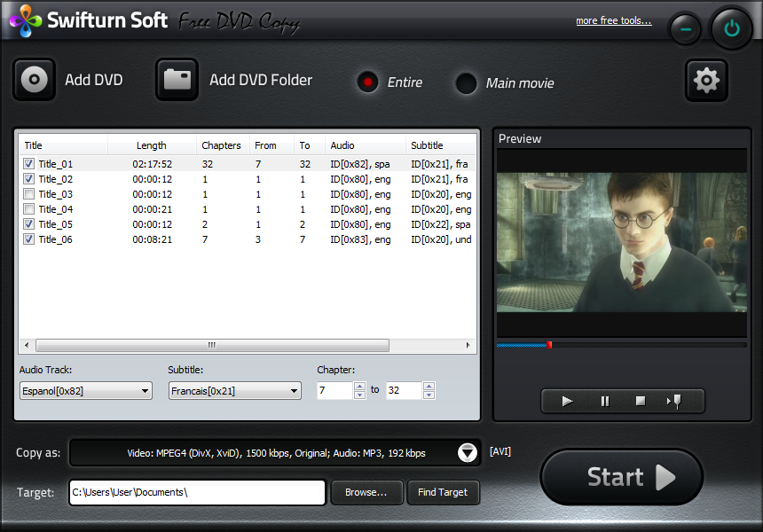Screen dimensions: 763x532
Task: Click the Browse... button
Action: (366, 492)
